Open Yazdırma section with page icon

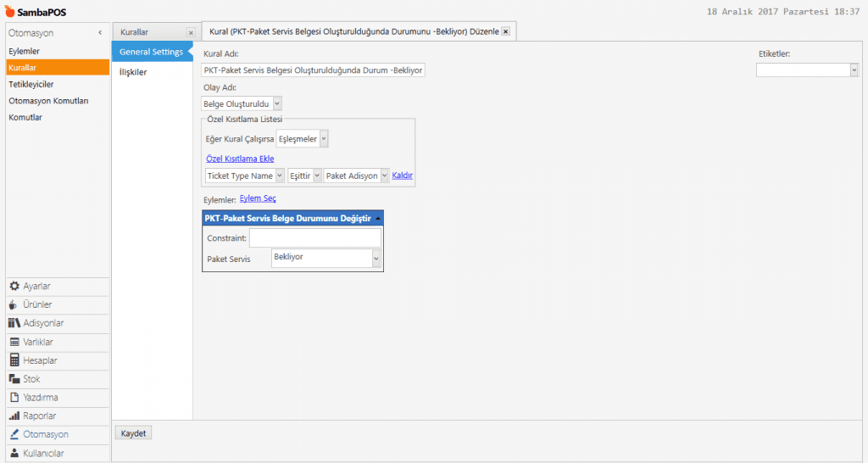tap(41, 398)
